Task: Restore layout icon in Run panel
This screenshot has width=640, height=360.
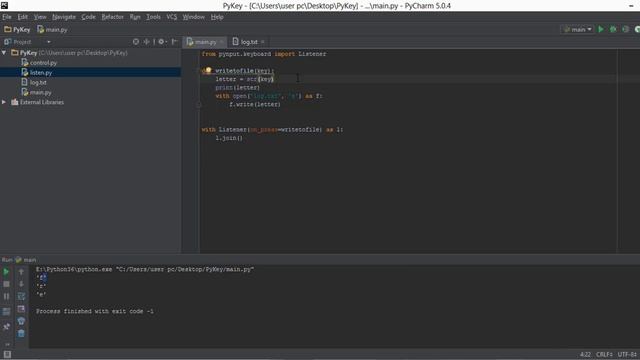Action: pos(6,312)
